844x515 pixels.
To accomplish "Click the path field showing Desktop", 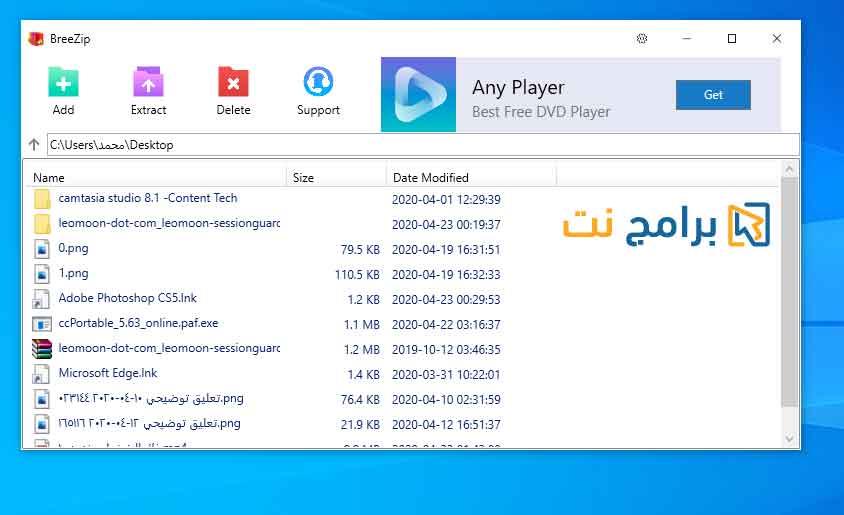I will point(423,145).
